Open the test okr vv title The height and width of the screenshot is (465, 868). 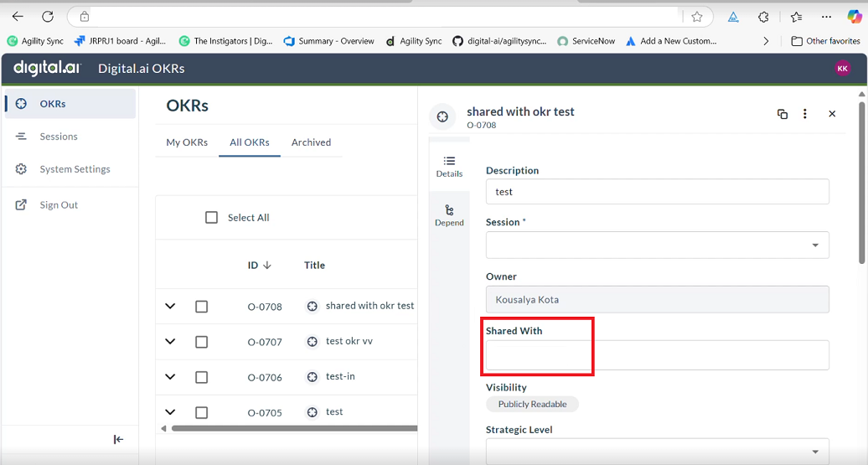[349, 341]
